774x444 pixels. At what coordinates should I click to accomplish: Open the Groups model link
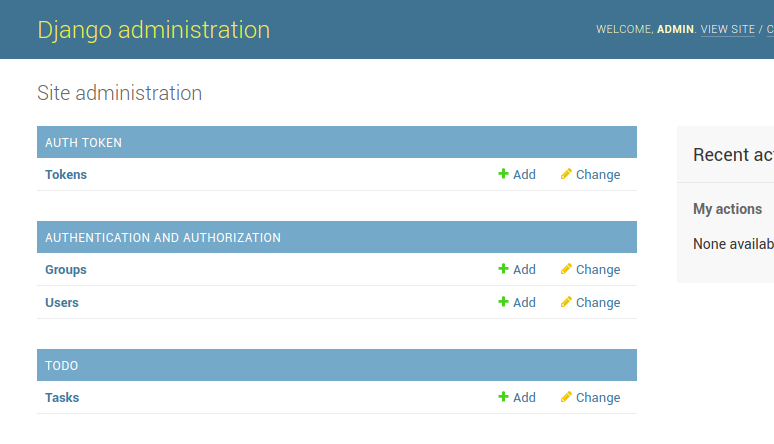[66, 270]
